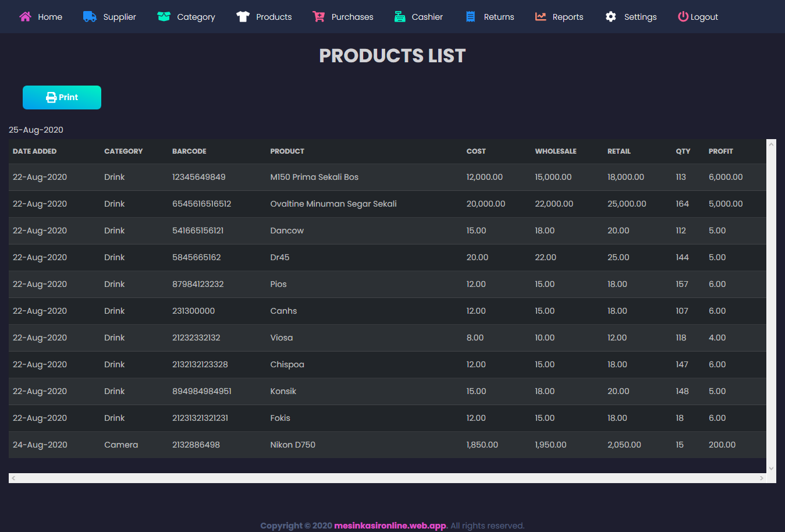Screen dimensions: 785x532
Task: Click profit value 200.00
Action: [x=722, y=445]
